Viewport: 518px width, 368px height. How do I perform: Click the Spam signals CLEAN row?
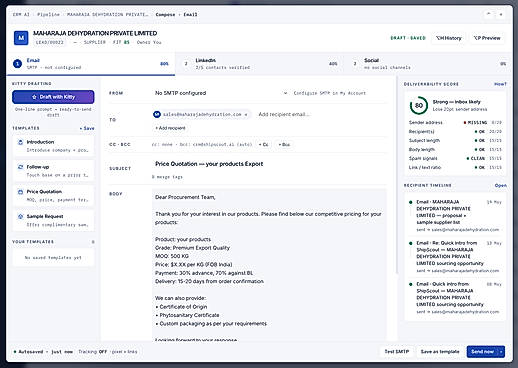click(455, 158)
